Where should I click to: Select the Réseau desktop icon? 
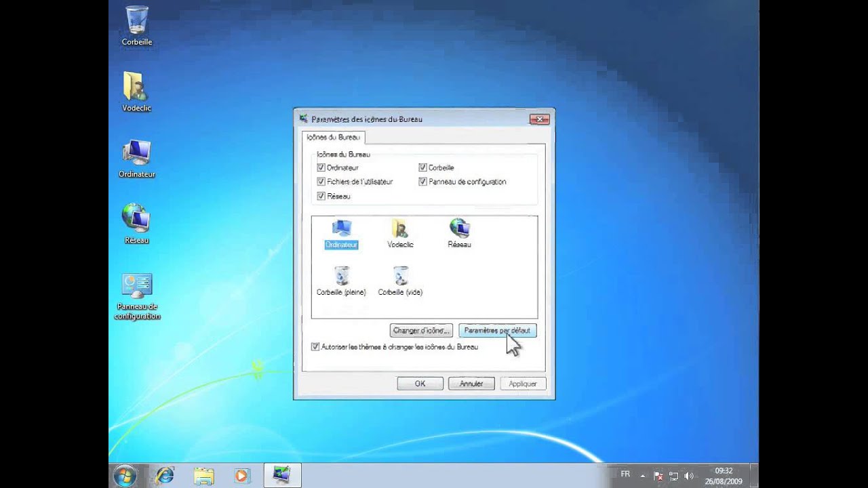point(137,224)
